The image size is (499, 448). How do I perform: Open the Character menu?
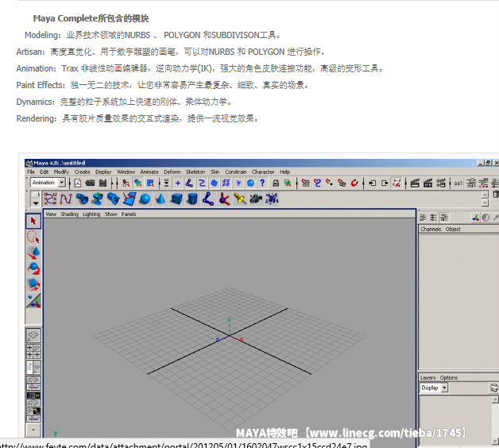click(x=263, y=172)
